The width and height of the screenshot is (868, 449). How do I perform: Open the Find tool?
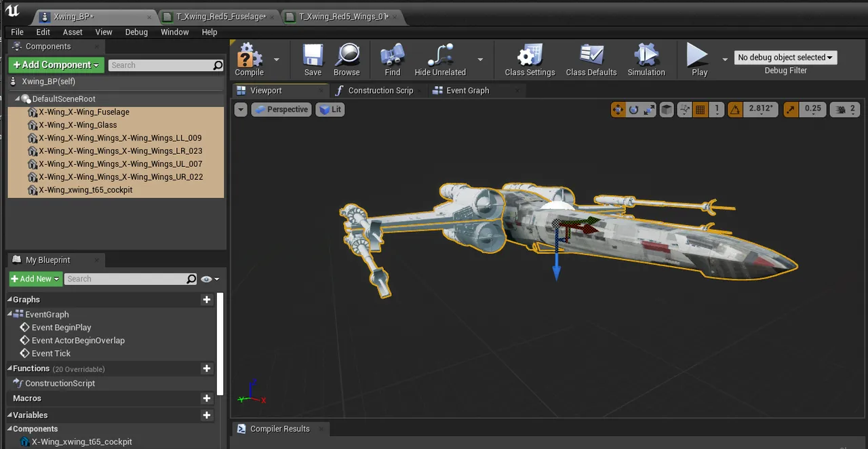(393, 59)
